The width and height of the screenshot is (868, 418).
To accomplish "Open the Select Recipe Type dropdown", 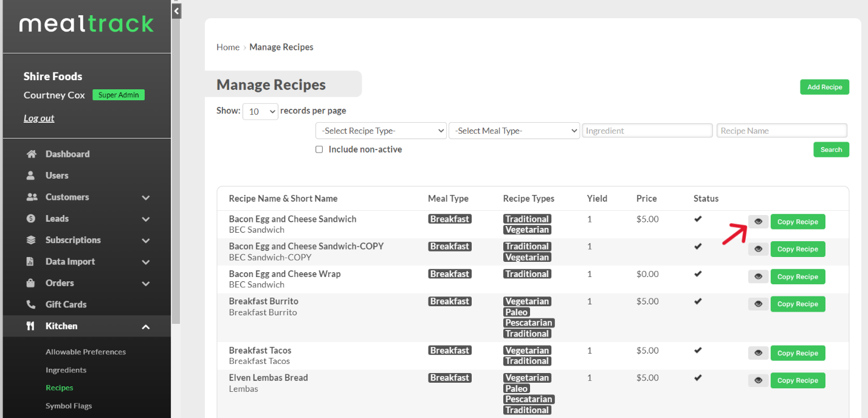I will point(381,131).
